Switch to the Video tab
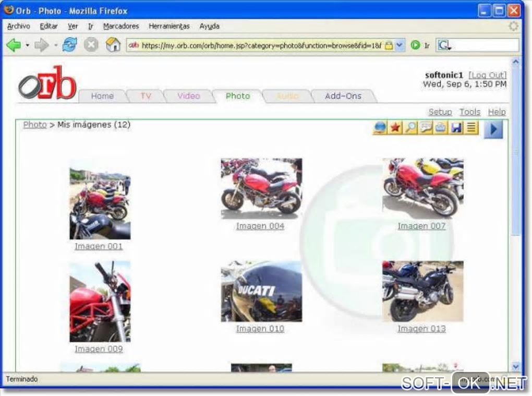This screenshot has height=396, width=532. (x=189, y=96)
